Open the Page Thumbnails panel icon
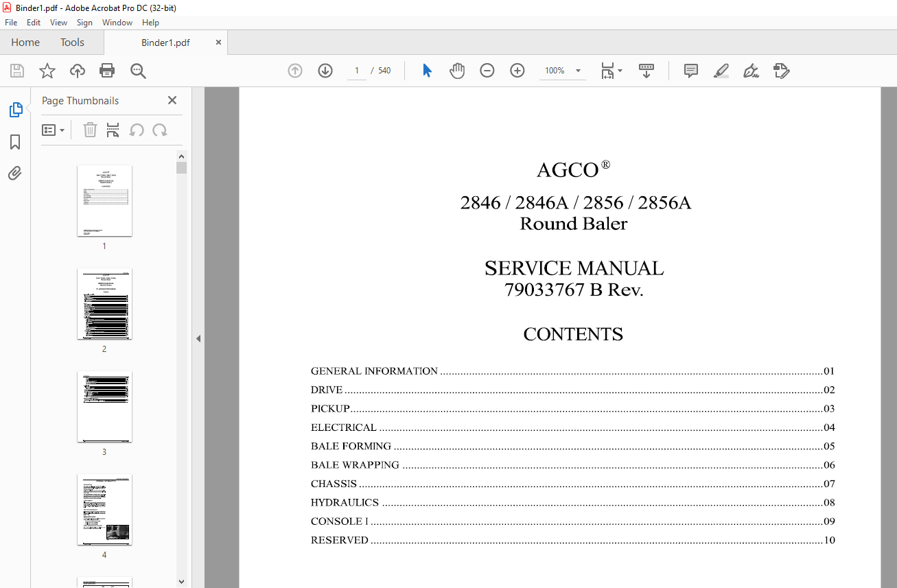This screenshot has height=588, width=897. coord(15,110)
